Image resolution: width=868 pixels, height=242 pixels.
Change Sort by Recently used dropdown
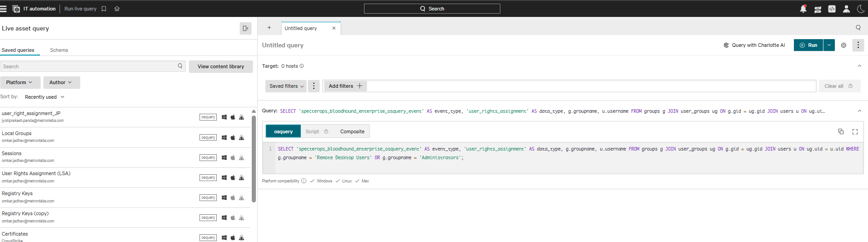click(45, 97)
